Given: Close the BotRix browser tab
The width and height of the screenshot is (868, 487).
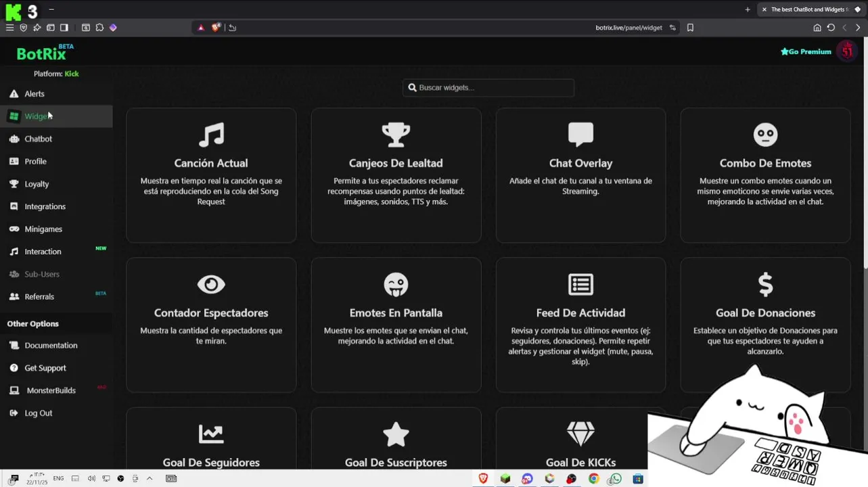Looking at the screenshot, I should 764,9.
